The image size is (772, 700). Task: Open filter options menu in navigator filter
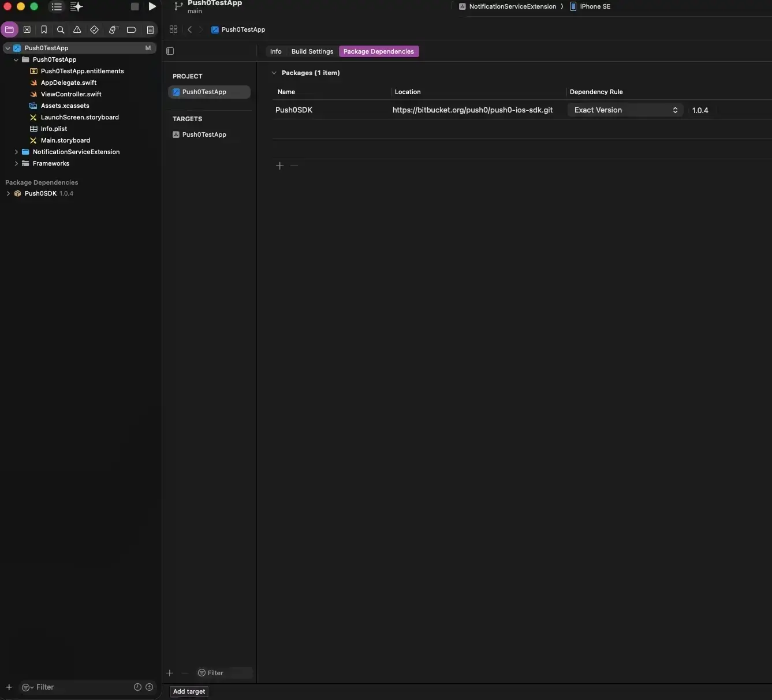(x=27, y=687)
